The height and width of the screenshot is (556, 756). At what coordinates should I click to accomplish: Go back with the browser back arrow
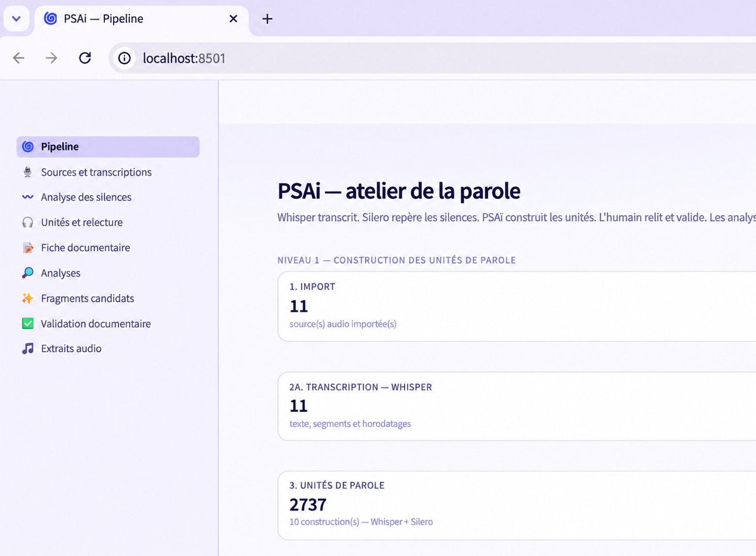19,58
